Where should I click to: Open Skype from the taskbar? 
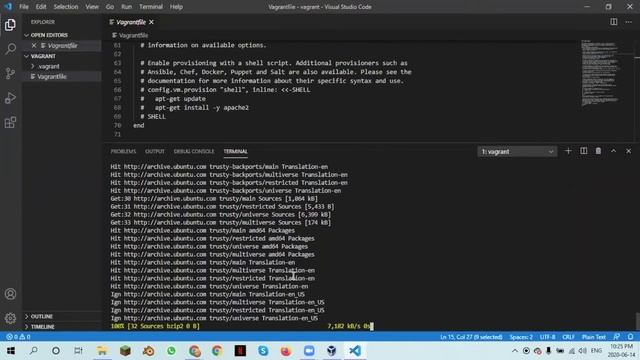(x=263, y=351)
